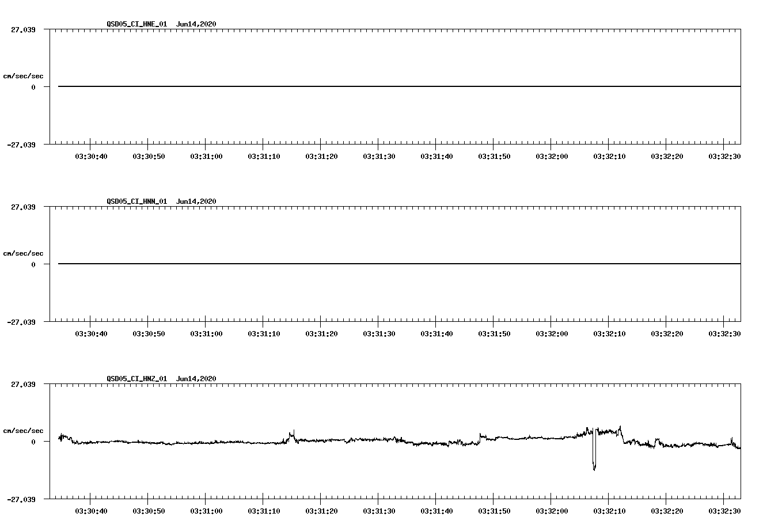Click 03:31:50 time label under HNZ plot
The image size is (782, 532).
point(494,511)
